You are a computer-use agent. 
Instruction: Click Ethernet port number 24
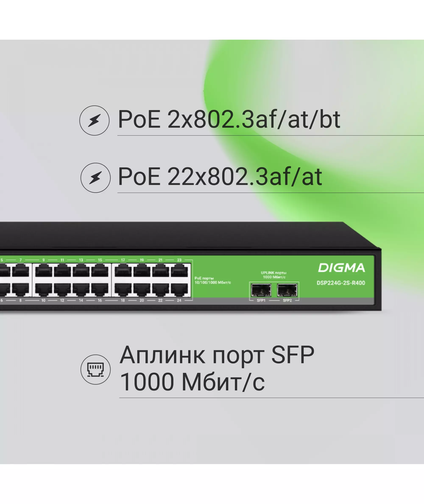pyautogui.click(x=179, y=290)
